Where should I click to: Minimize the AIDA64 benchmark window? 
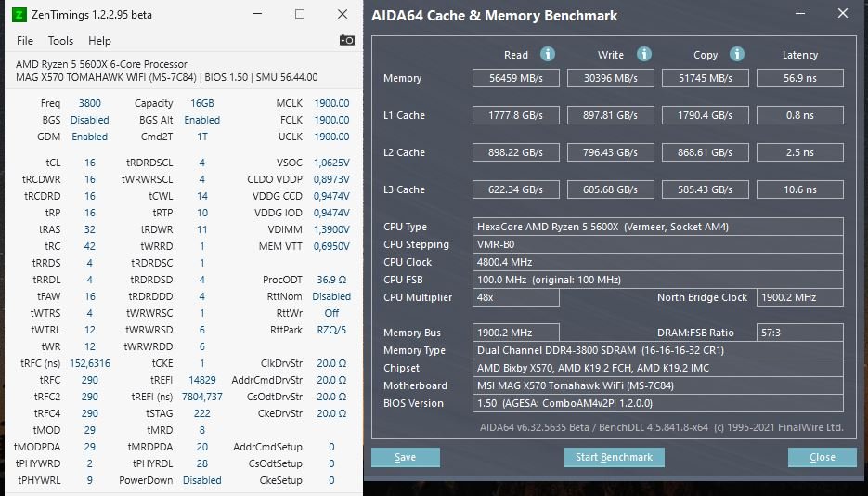(x=800, y=13)
